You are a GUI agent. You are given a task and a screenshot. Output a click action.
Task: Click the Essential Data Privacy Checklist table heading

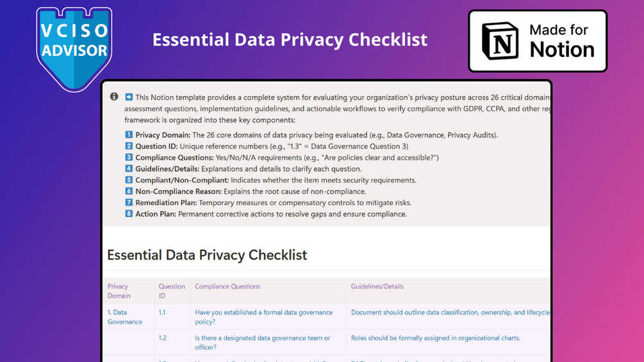(207, 255)
